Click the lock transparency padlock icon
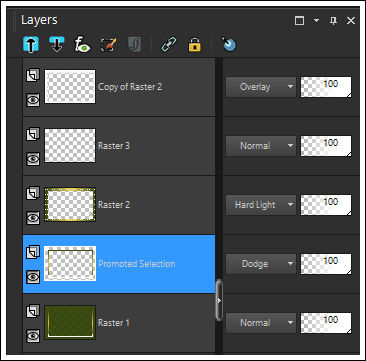366x361 pixels. [x=195, y=44]
